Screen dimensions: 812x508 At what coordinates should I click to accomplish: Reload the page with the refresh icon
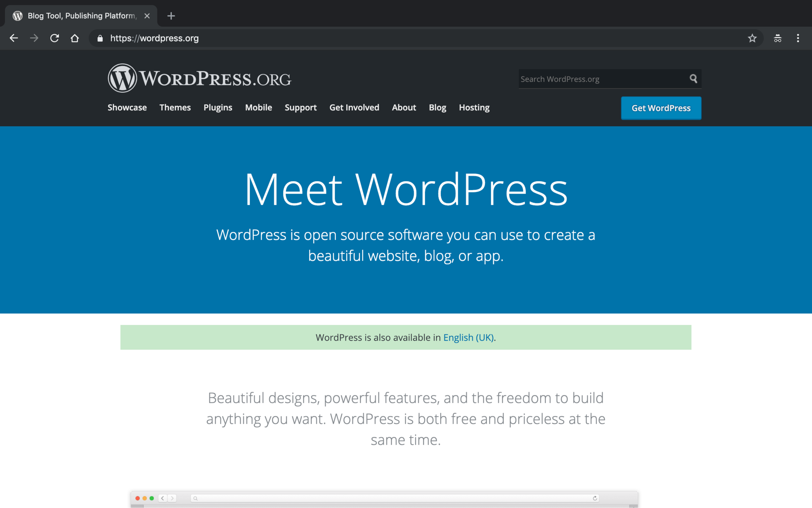[55, 38]
